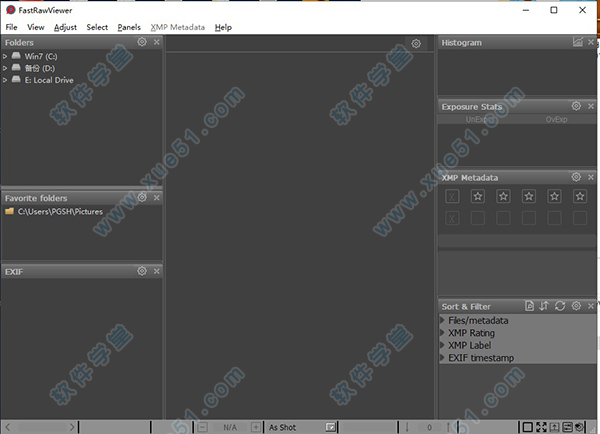This screenshot has width=600, height=434.
Task: Click the Sort & Filter refresh icon
Action: click(560, 306)
